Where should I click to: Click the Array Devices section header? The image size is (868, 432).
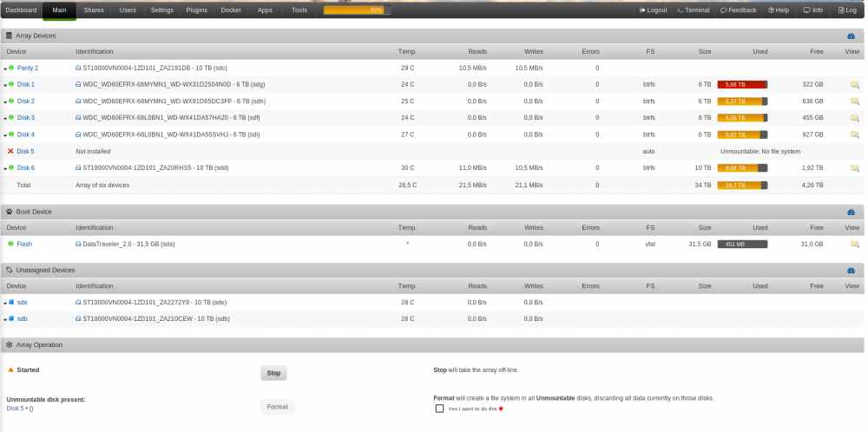point(432,36)
